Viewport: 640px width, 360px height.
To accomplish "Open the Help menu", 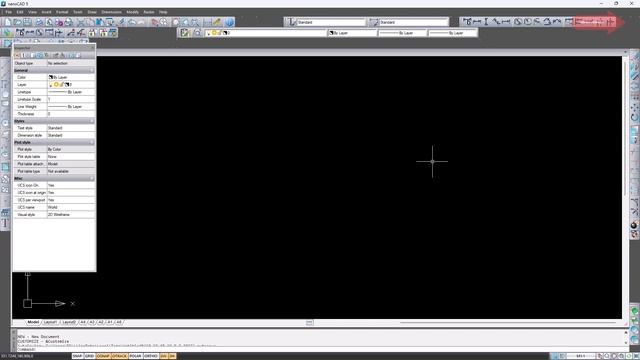I will pos(163,12).
